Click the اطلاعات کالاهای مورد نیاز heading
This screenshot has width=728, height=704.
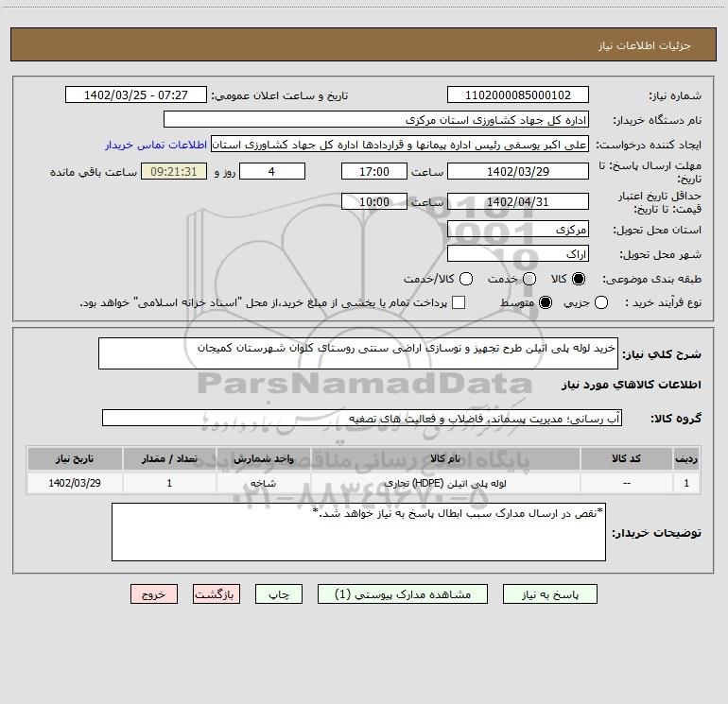632,385
